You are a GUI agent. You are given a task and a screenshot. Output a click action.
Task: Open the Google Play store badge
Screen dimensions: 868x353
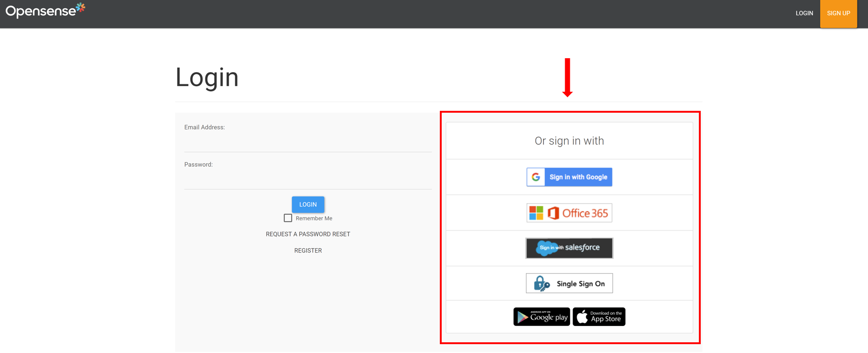(x=541, y=317)
